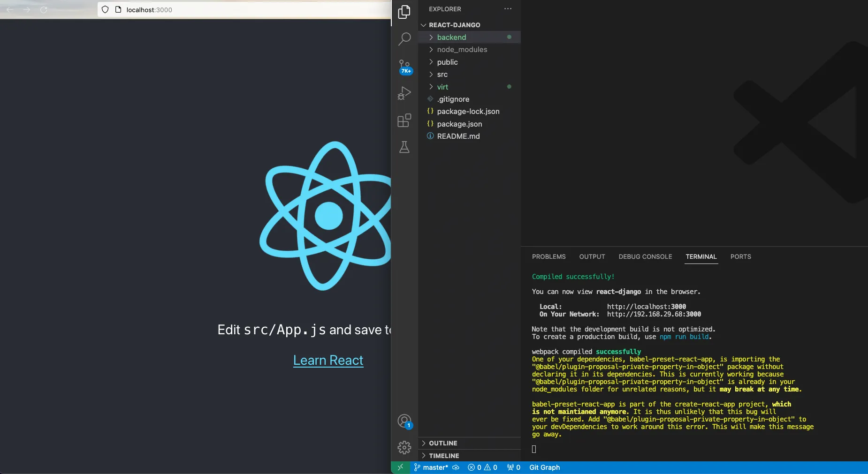Expand the TIMELINE section
The height and width of the screenshot is (474, 868).
click(469, 456)
